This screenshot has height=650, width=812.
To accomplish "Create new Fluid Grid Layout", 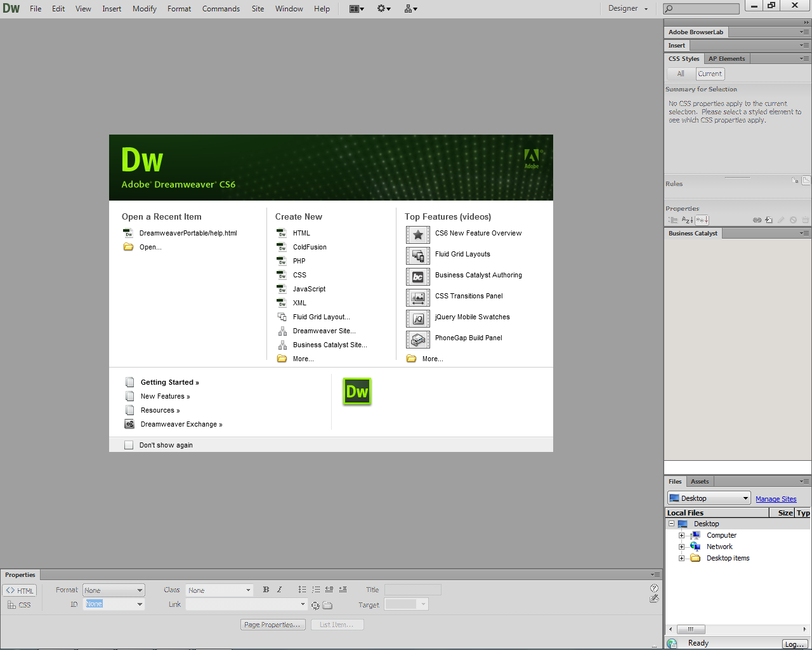I will (321, 317).
